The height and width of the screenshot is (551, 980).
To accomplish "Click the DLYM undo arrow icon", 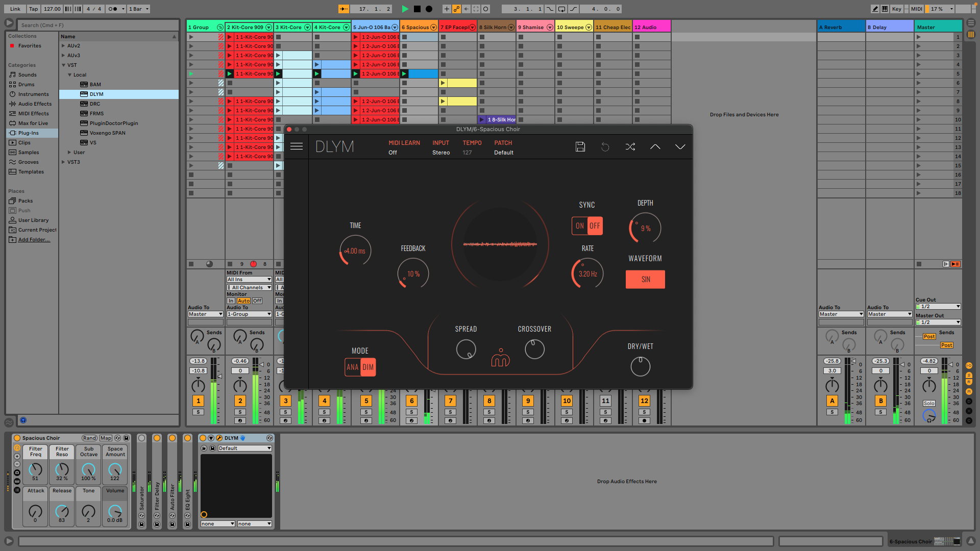I will point(605,147).
